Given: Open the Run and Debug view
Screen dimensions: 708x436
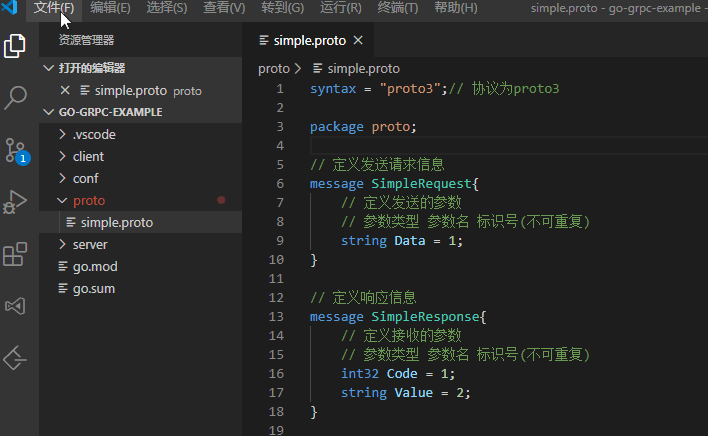Looking at the screenshot, I should tap(16, 202).
